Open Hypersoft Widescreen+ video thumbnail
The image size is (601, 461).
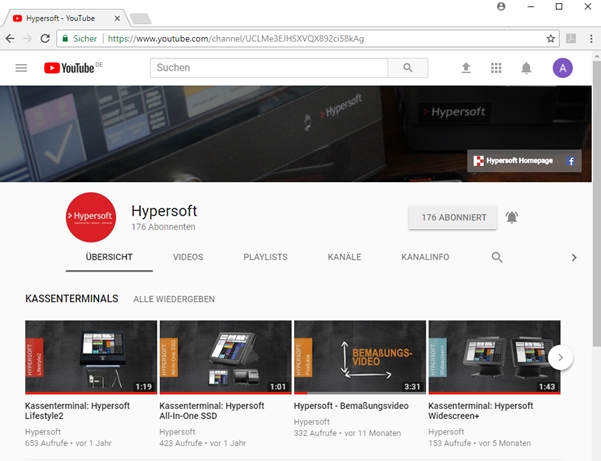494,357
